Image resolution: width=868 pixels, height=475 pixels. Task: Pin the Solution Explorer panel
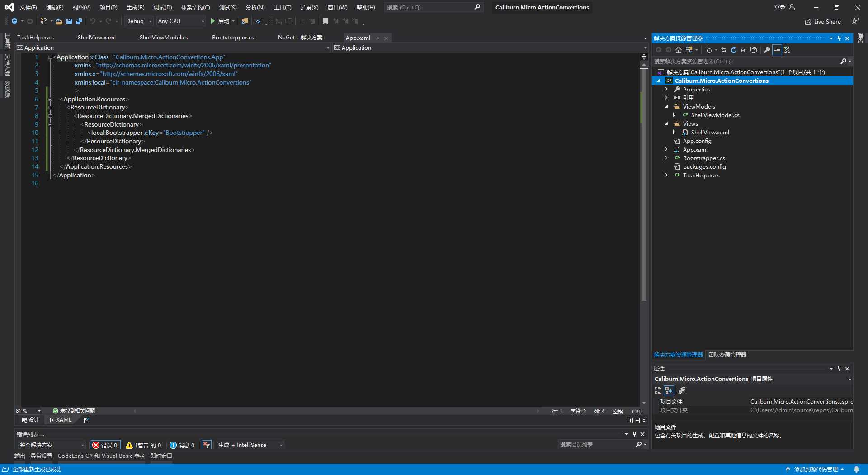tap(840, 38)
